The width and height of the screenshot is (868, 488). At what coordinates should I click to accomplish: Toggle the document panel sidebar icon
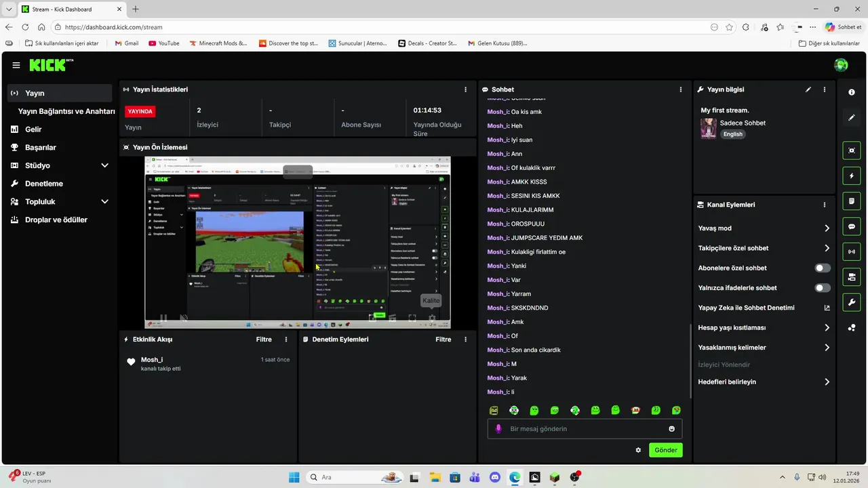[852, 201]
